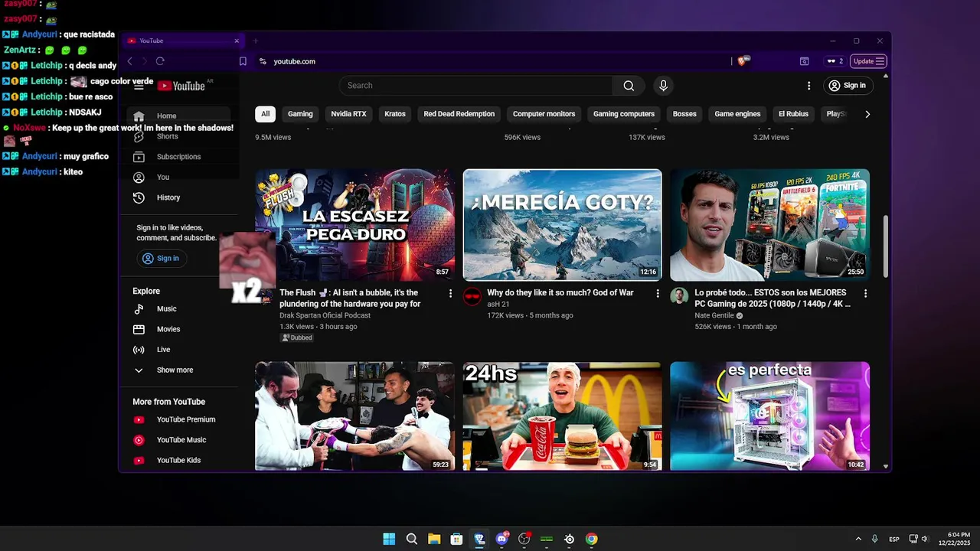Bookmark this page in browser toolbar
This screenshot has height=551, width=980.
point(243,61)
